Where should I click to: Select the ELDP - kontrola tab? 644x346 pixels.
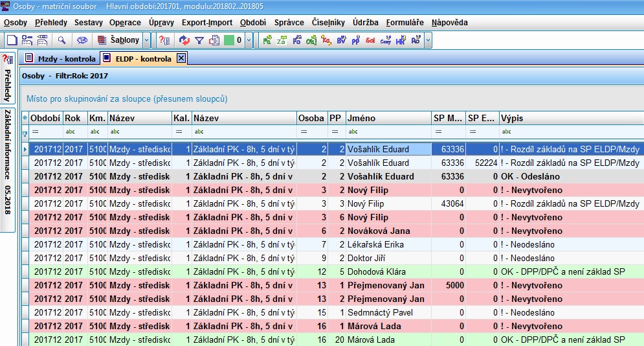click(x=143, y=59)
